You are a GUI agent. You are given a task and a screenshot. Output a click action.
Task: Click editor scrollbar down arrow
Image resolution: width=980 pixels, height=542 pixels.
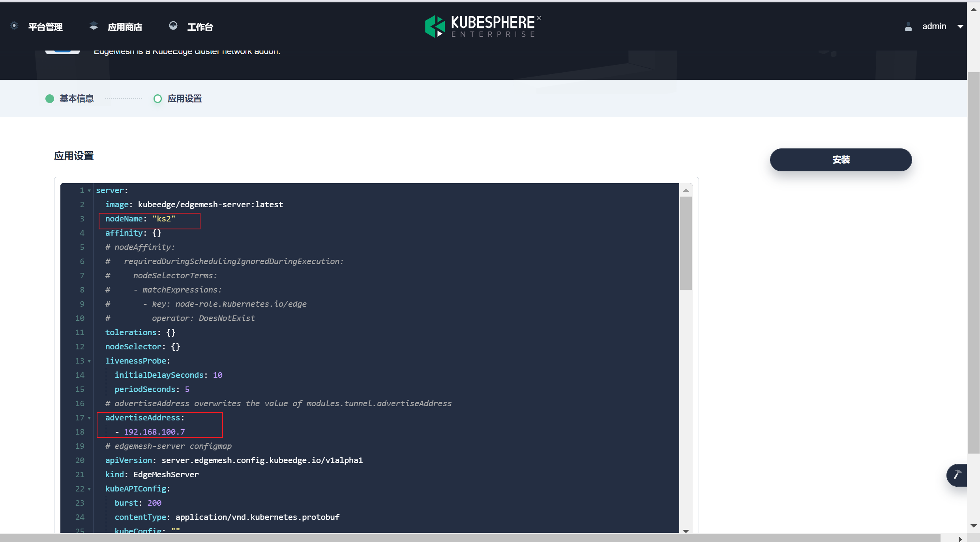point(686,531)
